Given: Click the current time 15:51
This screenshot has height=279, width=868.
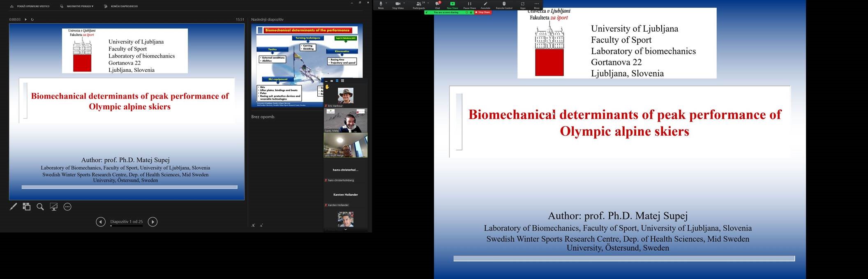Looking at the screenshot, I should (240, 19).
